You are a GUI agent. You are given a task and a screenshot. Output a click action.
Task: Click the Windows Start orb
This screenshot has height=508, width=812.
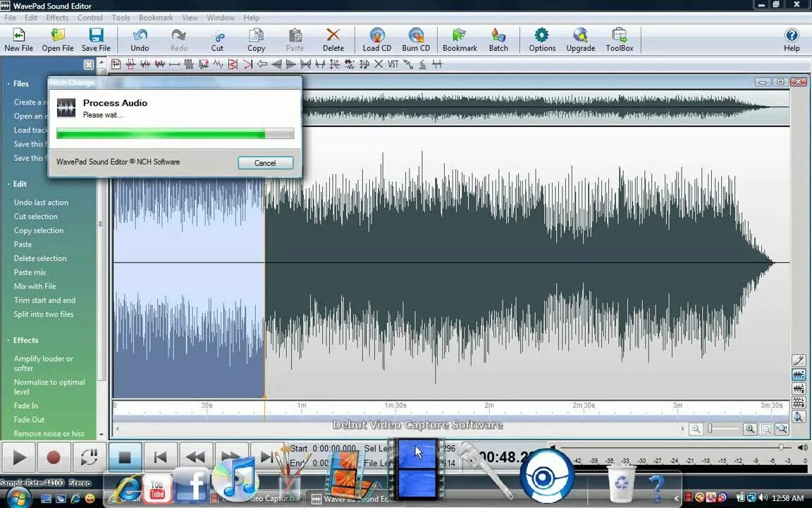(19, 497)
